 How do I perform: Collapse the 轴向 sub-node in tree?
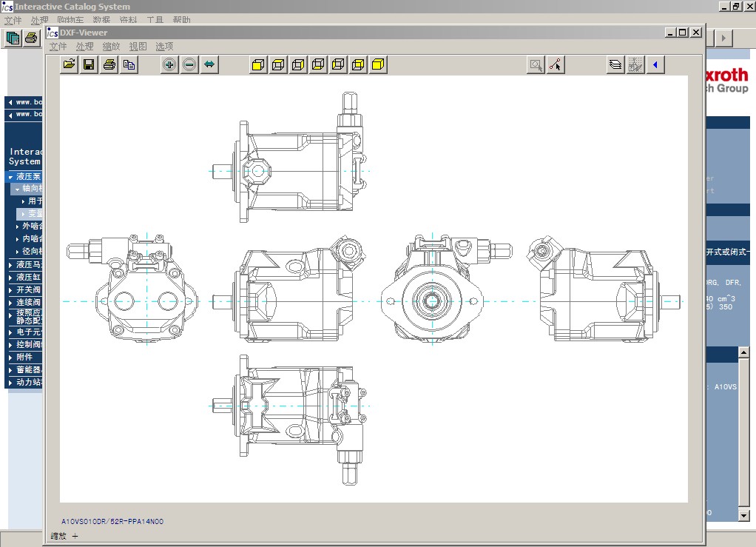click(x=17, y=189)
